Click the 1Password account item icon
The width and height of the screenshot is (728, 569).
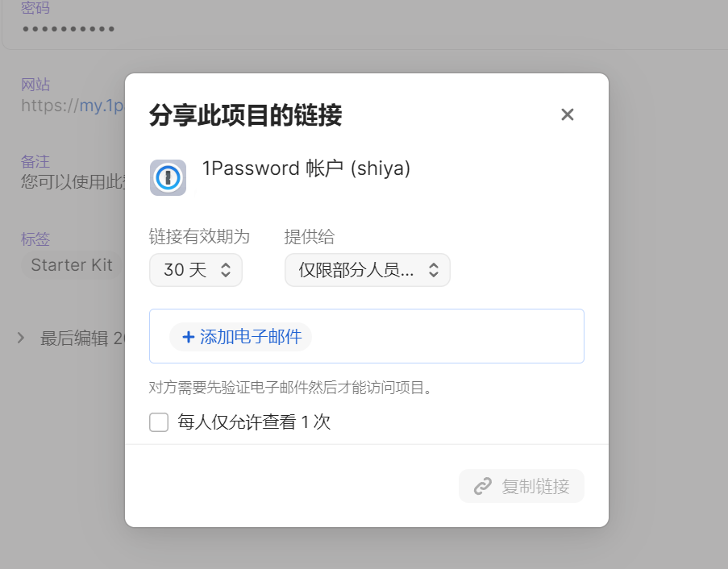pyautogui.click(x=168, y=178)
